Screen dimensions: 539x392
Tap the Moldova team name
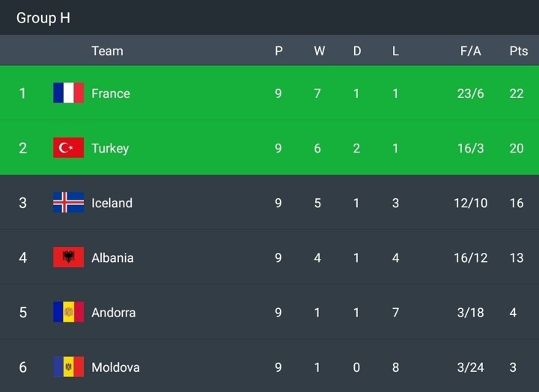(115, 367)
